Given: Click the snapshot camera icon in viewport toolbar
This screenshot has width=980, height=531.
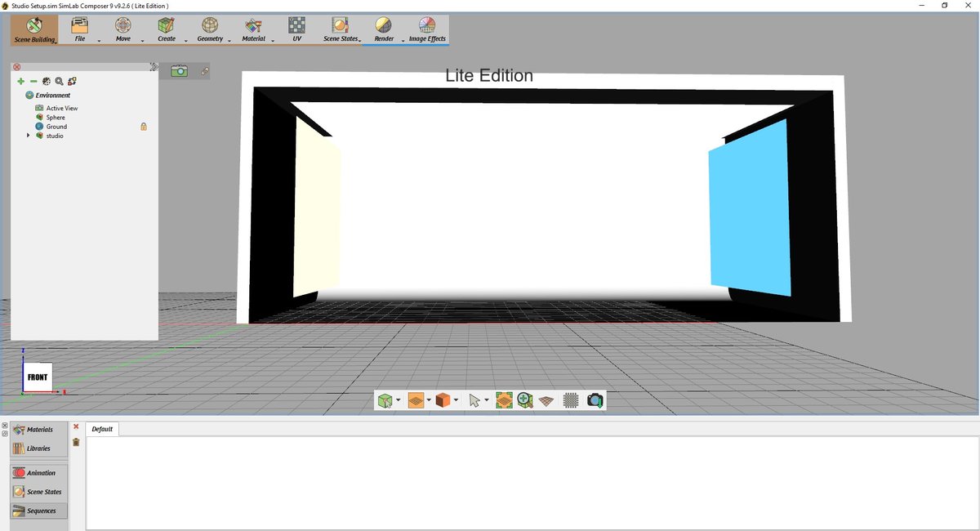Looking at the screenshot, I should [595, 400].
